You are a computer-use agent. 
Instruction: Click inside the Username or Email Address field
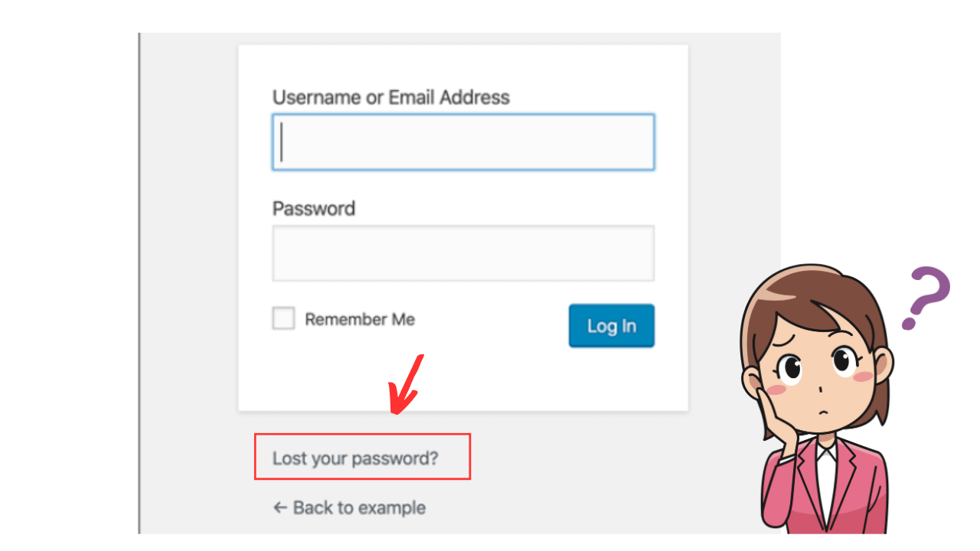coord(462,142)
